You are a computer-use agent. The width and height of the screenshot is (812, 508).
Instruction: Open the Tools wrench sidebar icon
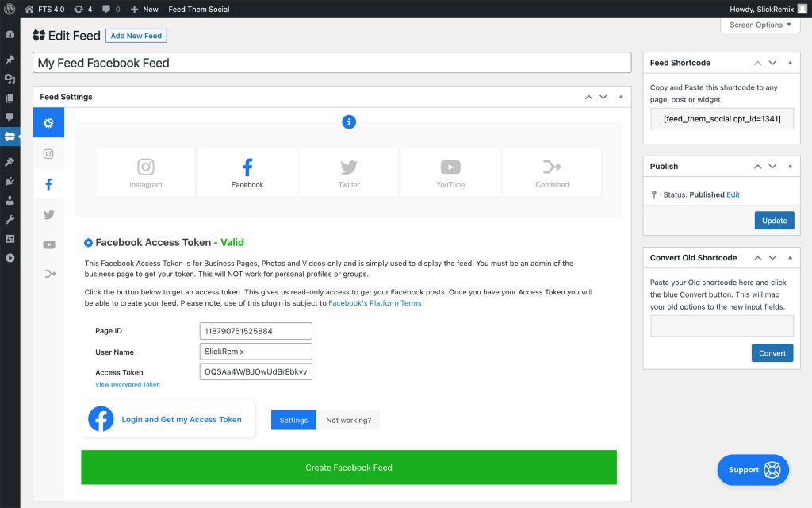click(10, 220)
